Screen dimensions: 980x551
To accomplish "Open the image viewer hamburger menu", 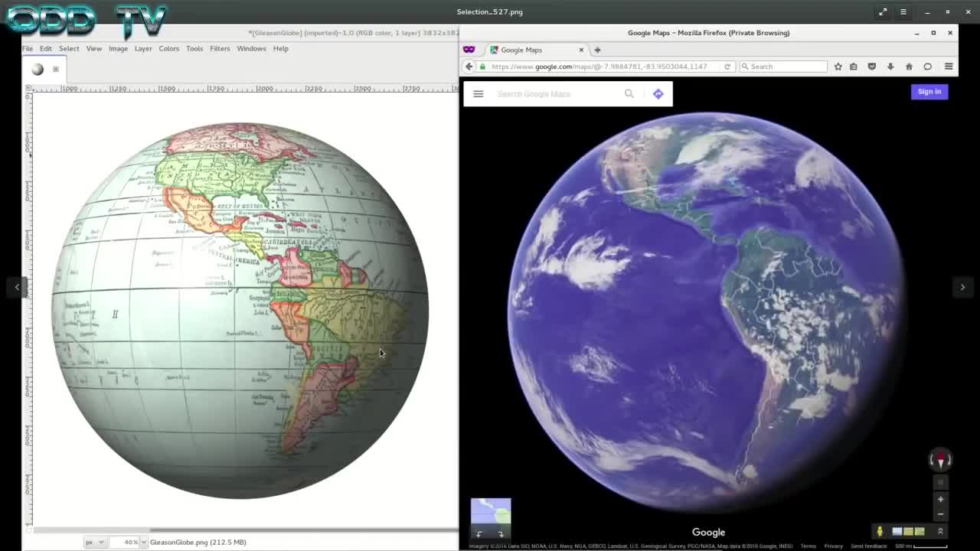I will coord(903,11).
